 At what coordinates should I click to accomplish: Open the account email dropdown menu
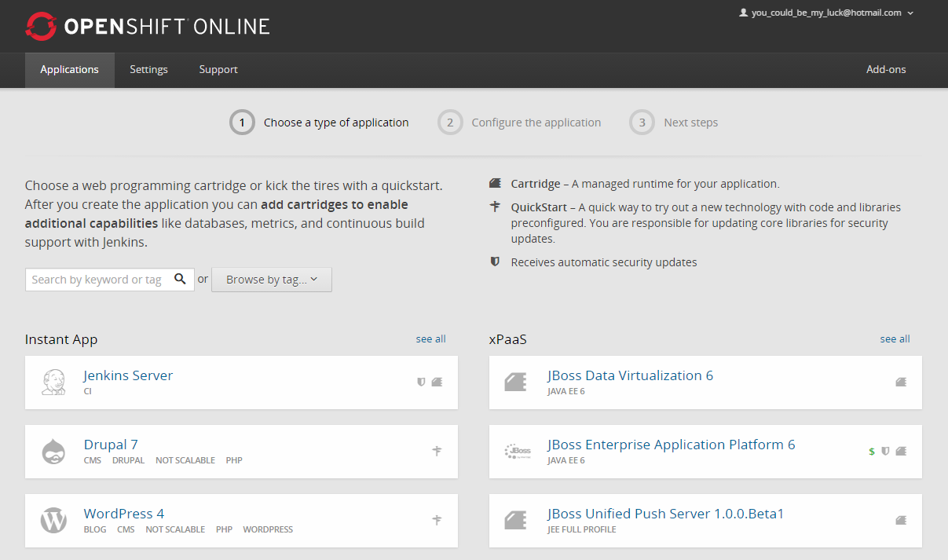point(827,13)
